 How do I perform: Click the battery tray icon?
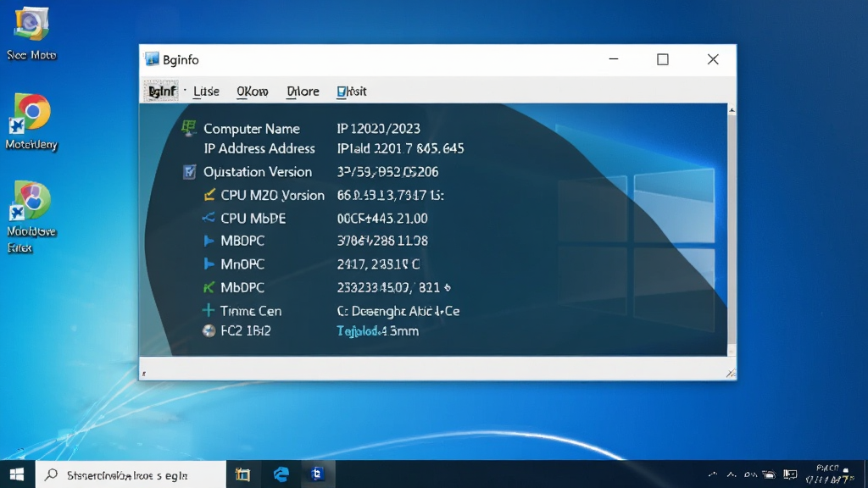(768, 474)
